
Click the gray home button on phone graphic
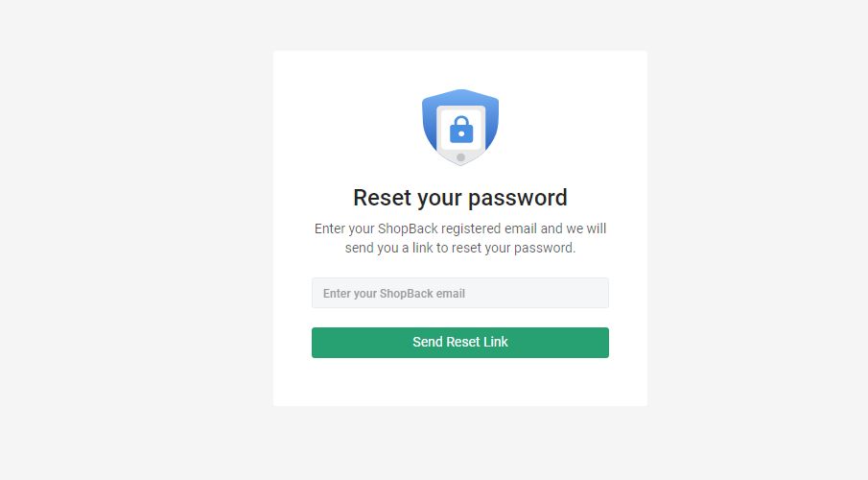click(460, 157)
